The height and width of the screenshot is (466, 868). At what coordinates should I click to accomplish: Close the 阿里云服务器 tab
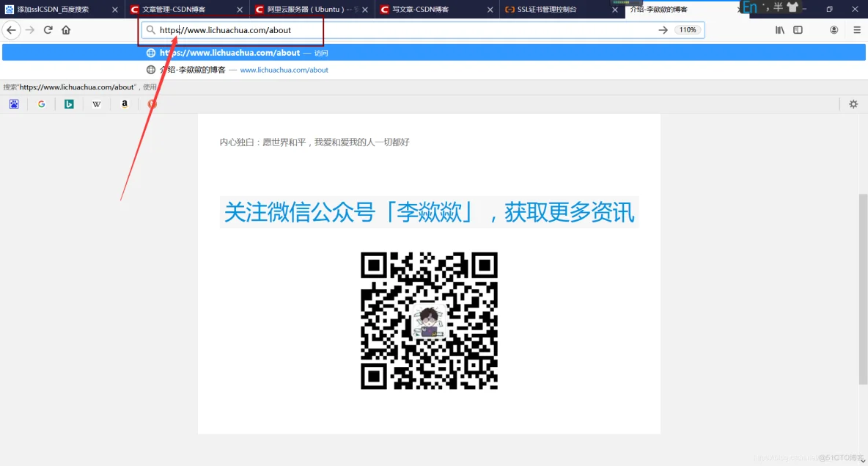pyautogui.click(x=365, y=10)
